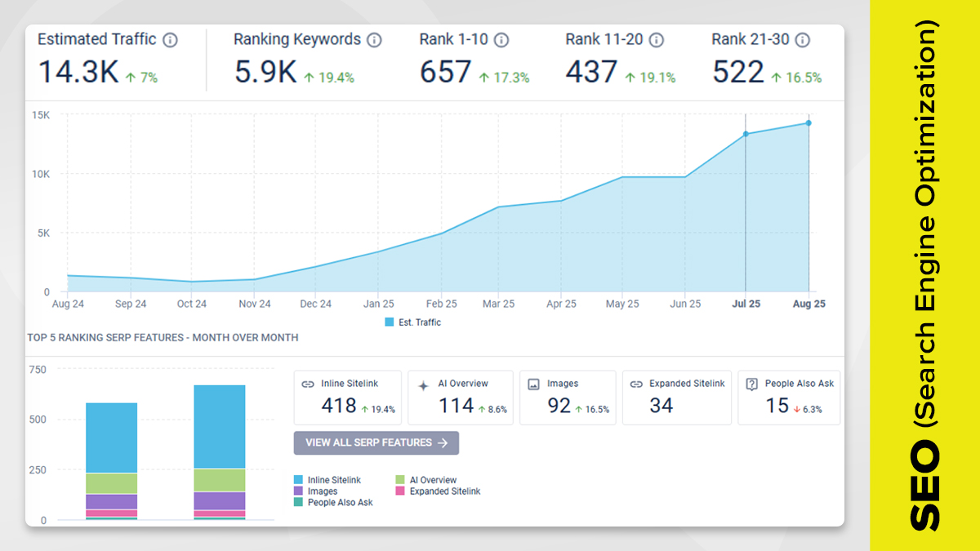Click info icon beside Rank 21-30

click(x=803, y=40)
